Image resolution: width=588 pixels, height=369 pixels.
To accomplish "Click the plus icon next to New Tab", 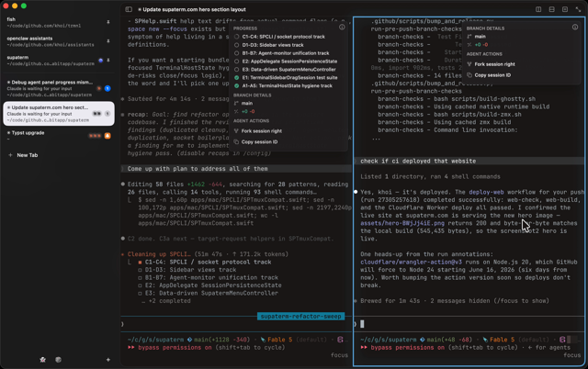I will [x=10, y=155].
